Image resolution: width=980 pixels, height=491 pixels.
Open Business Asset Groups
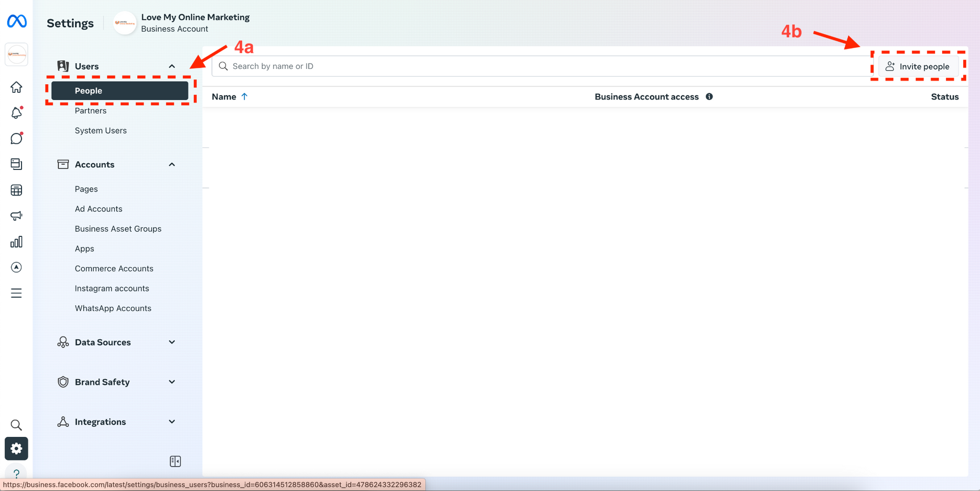[x=118, y=229]
